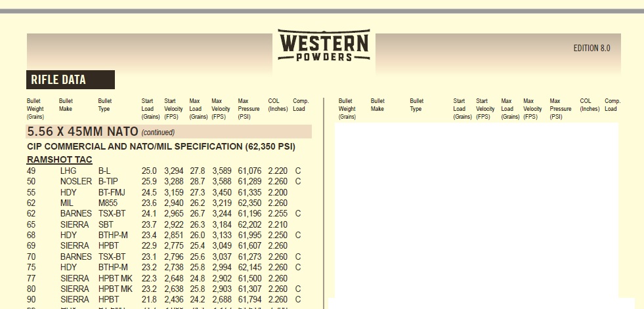
Task: Click the "62,202" max pressure value
Action: [x=249, y=225]
